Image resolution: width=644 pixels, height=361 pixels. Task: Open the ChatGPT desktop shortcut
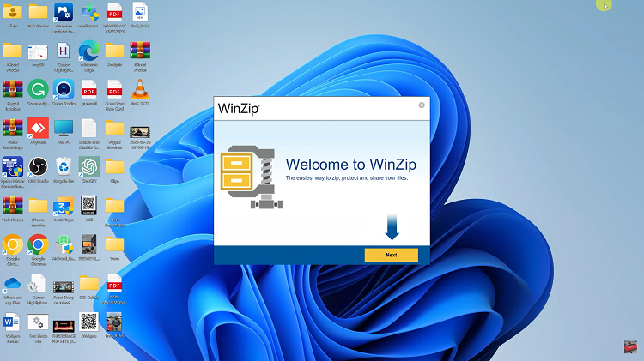(88, 167)
